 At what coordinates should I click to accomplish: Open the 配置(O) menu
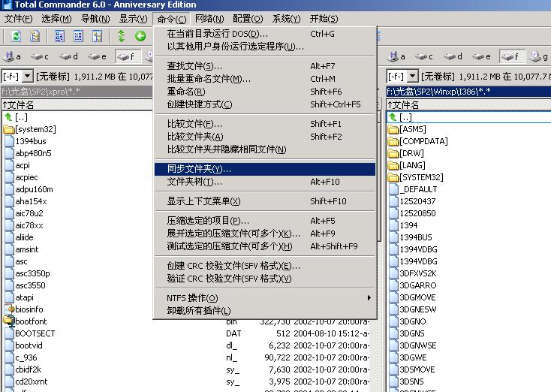coord(248,19)
